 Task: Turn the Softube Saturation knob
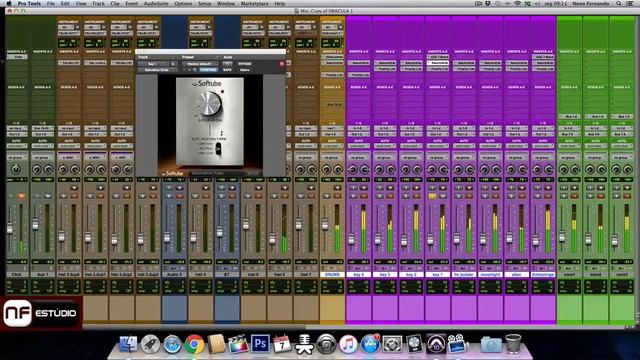pos(209,104)
